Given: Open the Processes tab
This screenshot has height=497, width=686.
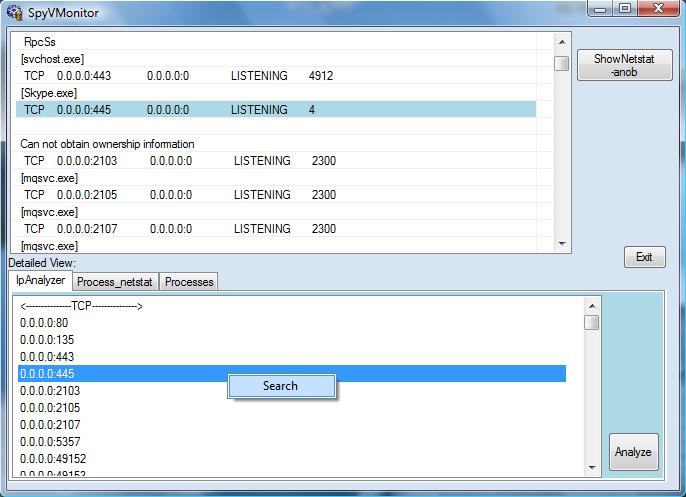Looking at the screenshot, I should tap(189, 282).
